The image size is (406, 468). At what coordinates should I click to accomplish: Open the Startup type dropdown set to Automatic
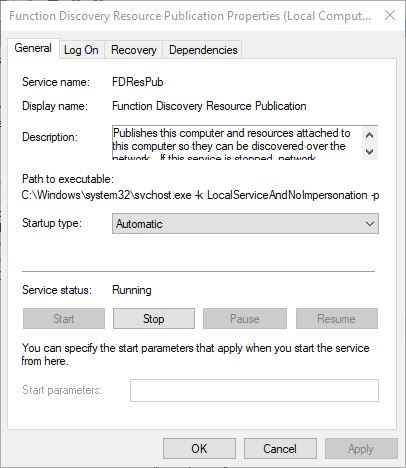coord(245,224)
